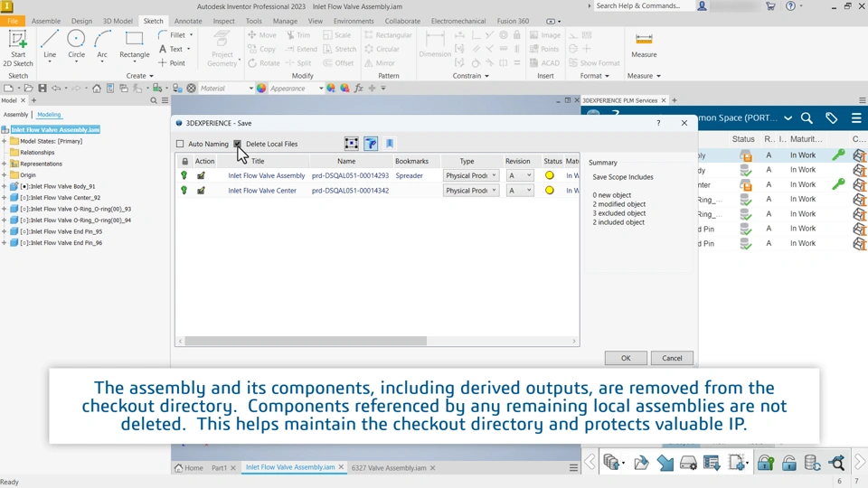Click the Search Help & Commands field
The image size is (868, 488).
click(x=644, y=6)
